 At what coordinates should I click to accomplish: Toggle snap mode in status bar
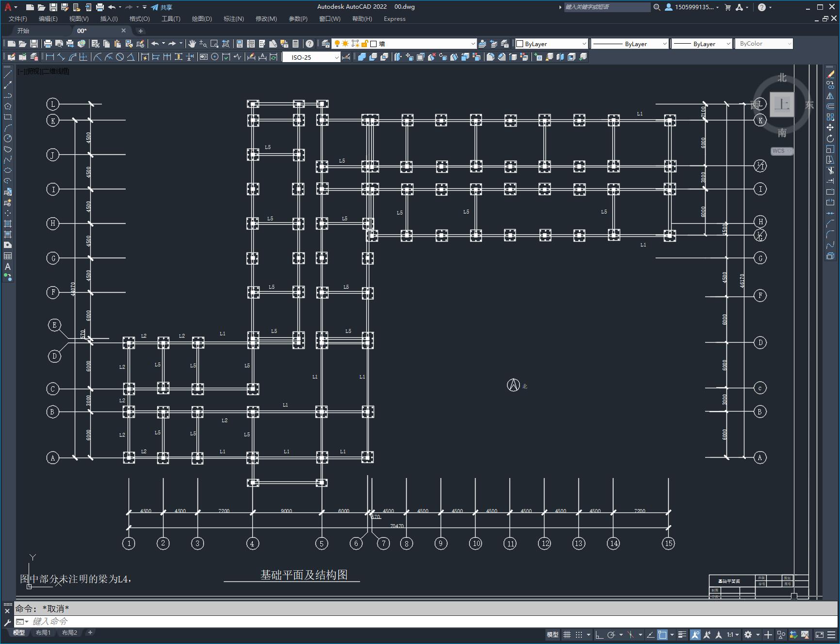pyautogui.click(x=579, y=634)
